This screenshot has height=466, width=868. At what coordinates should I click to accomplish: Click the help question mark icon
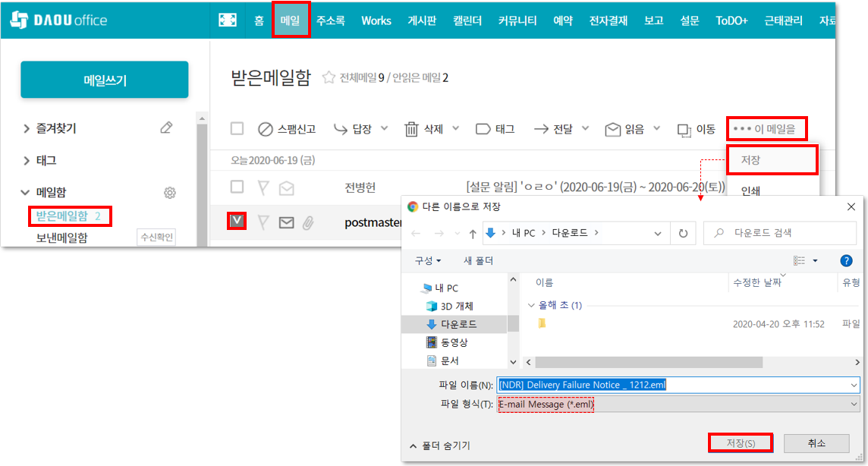846,260
